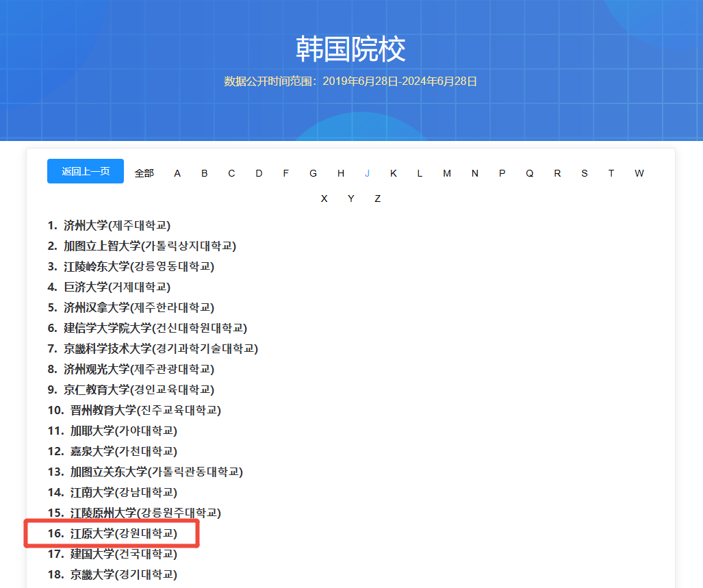703x588 pixels.
Task: Click the 返回上一页 button
Action: (85, 171)
